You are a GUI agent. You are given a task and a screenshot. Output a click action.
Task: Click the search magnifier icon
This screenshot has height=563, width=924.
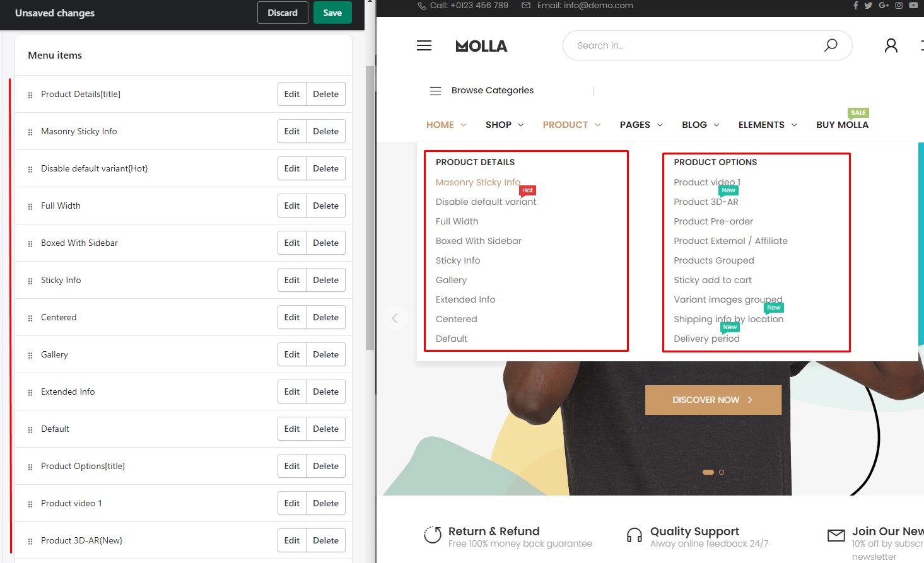831,45
